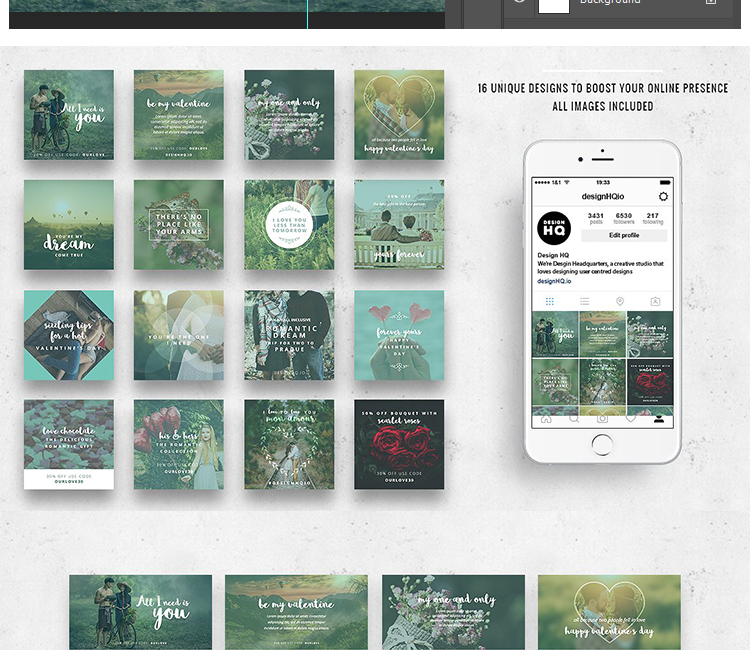Tap the profile icon in phone nav bar
The image size is (750, 650).
pyautogui.click(x=658, y=419)
